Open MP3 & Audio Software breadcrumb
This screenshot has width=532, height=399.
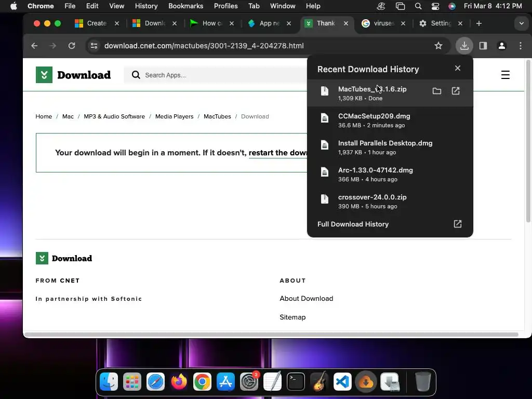(x=114, y=116)
